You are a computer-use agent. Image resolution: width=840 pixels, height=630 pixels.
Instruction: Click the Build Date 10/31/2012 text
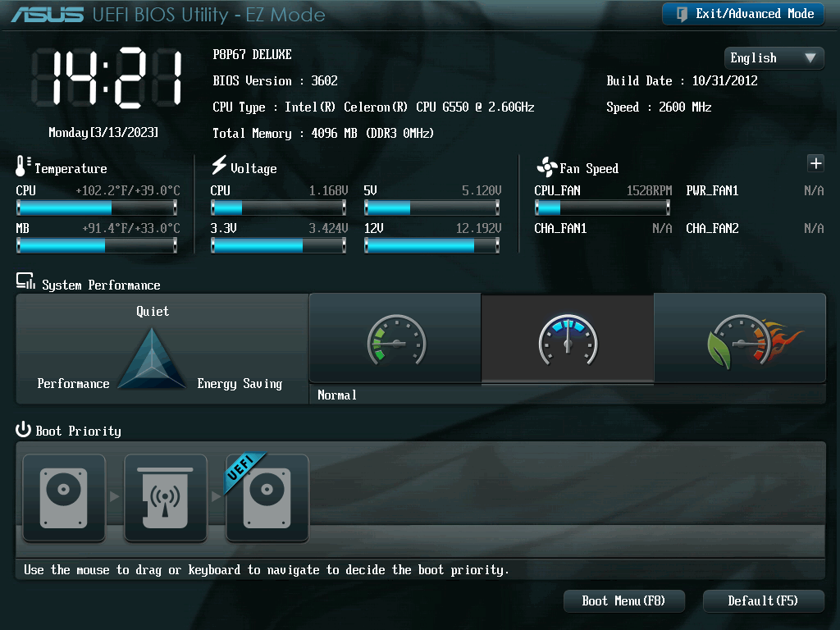click(682, 81)
